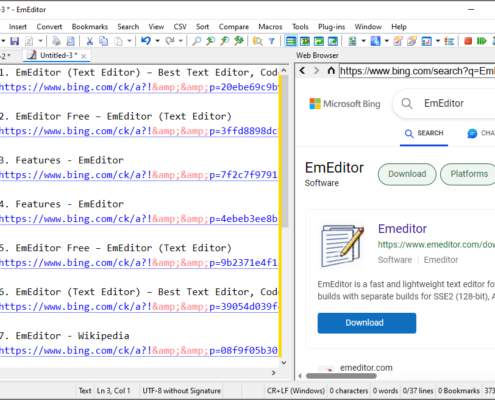Viewport: 495px width, 400px height.
Task: Click the Customize checklist window icon
Action: coord(427,41)
